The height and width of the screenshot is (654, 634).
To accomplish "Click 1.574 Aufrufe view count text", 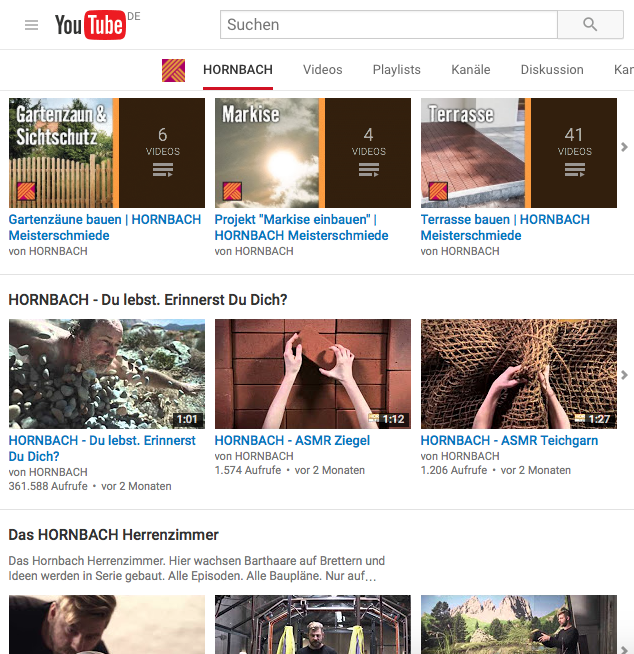I will pos(248,470).
